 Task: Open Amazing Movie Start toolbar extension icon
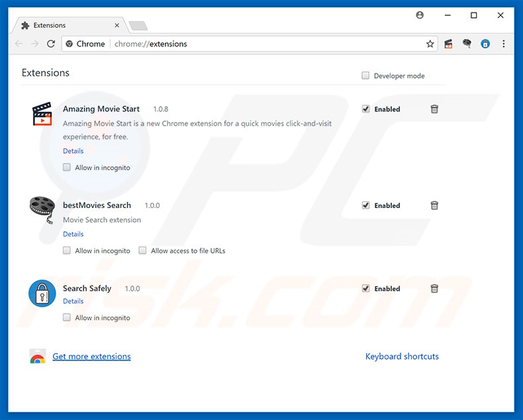[448, 44]
